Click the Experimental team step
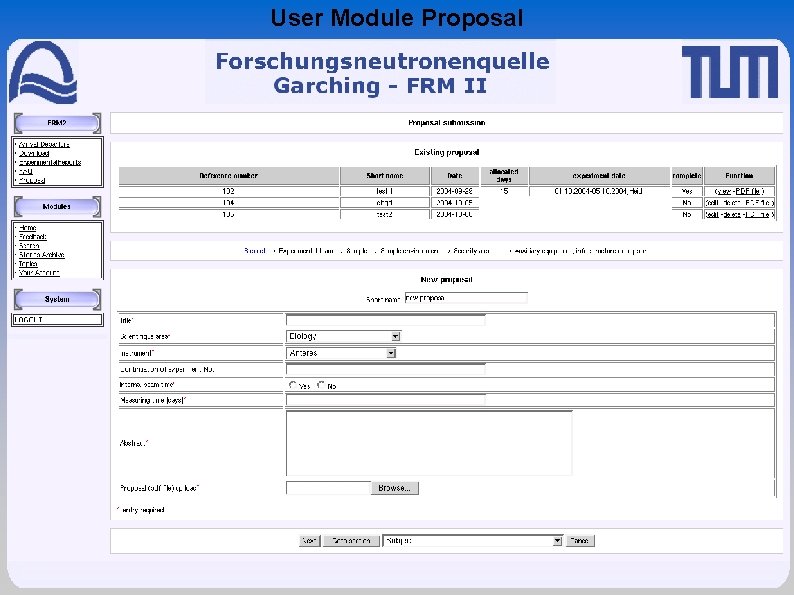 tap(305, 251)
